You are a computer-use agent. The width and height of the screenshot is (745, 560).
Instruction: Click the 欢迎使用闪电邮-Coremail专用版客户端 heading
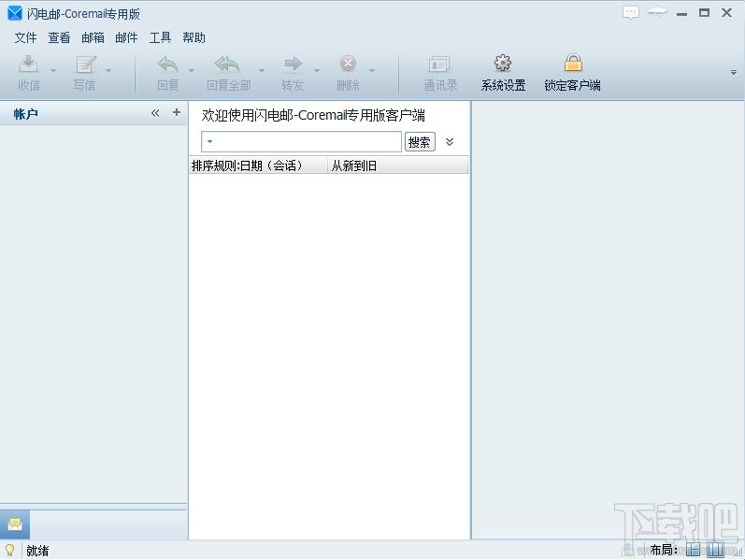point(313,115)
